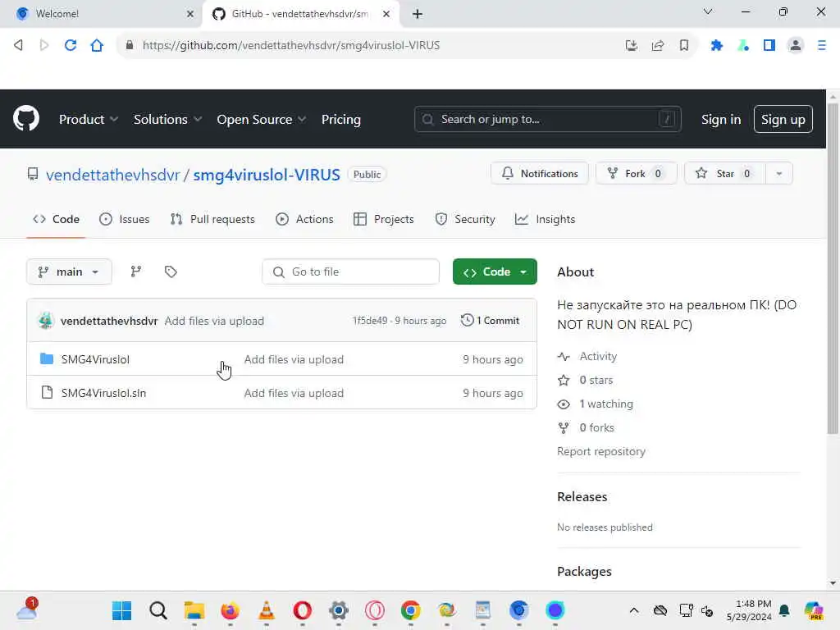This screenshot has width=840, height=630.
Task: Reload the page with refresh icon
Action: (x=71, y=45)
